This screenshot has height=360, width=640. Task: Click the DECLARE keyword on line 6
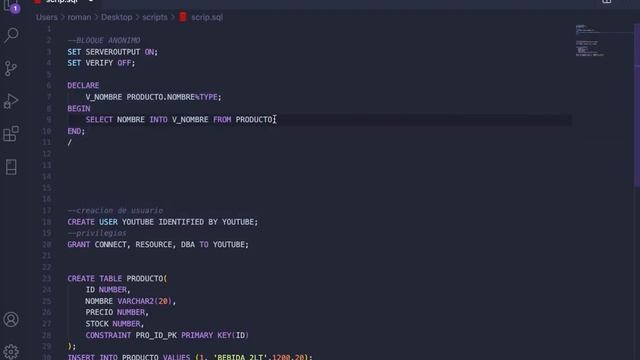click(83, 85)
